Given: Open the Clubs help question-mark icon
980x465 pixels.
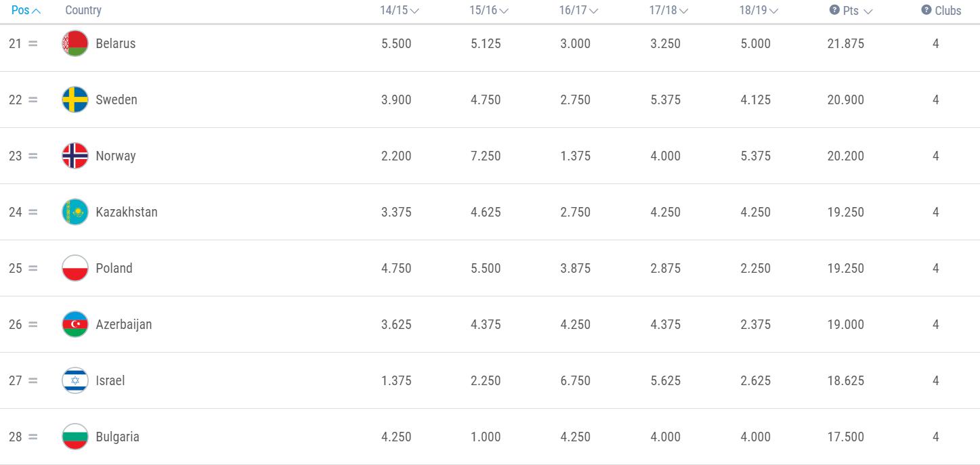Looking at the screenshot, I should pyautogui.click(x=926, y=10).
